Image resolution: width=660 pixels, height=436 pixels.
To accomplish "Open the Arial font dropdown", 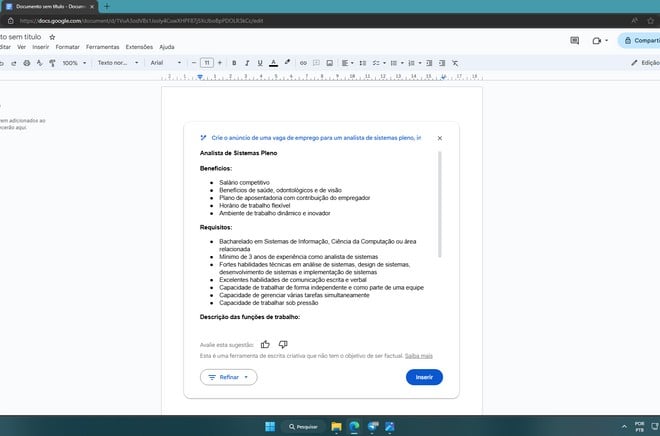I will point(166,63).
